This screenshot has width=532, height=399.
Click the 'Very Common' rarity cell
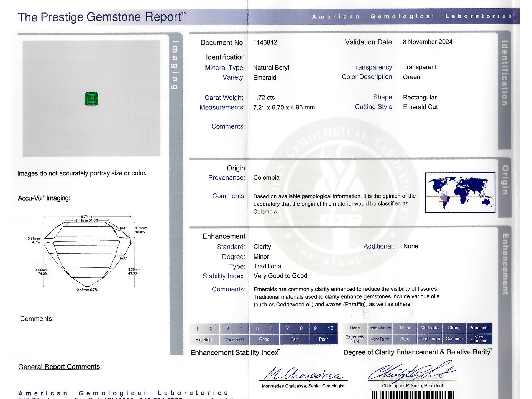(x=479, y=339)
